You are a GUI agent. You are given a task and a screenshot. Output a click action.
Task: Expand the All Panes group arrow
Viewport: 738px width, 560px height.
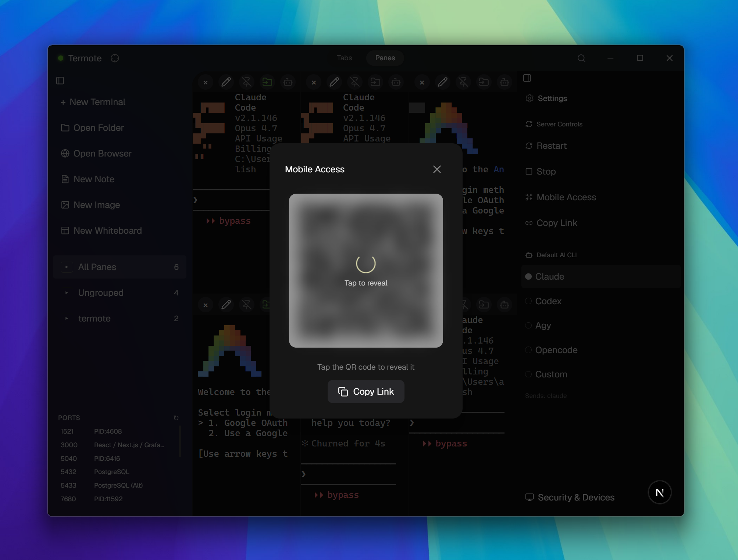click(x=67, y=267)
